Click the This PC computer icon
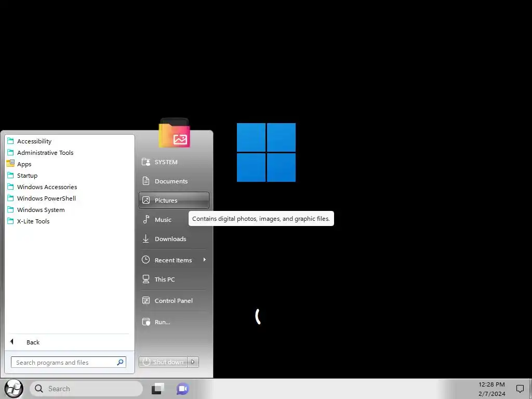532x399 pixels. pyautogui.click(x=146, y=279)
